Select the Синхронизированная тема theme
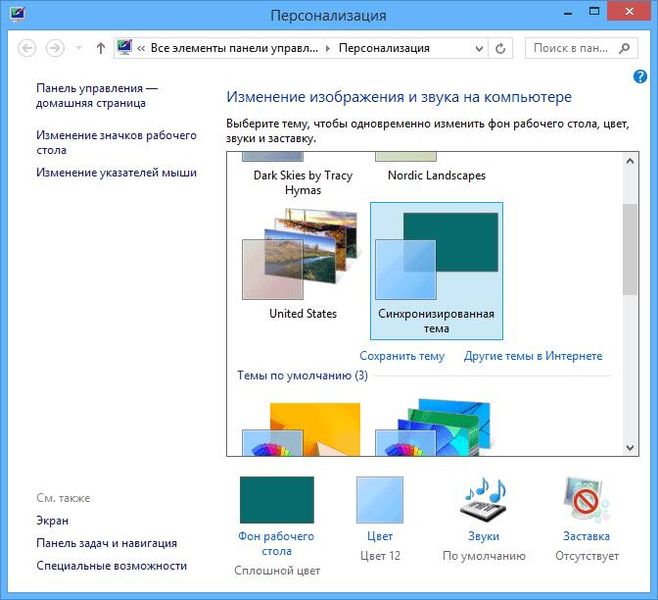 (x=436, y=271)
